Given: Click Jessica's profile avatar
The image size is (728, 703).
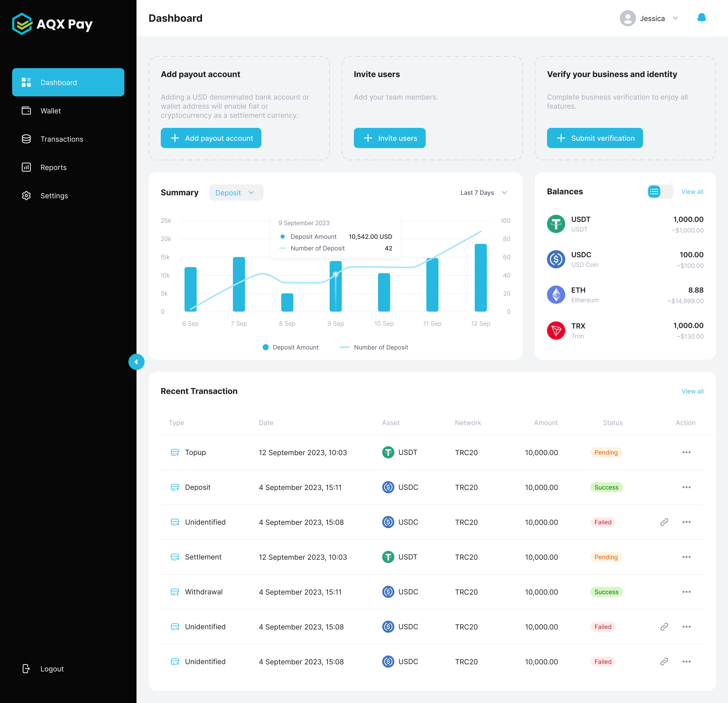Looking at the screenshot, I should click(x=628, y=18).
